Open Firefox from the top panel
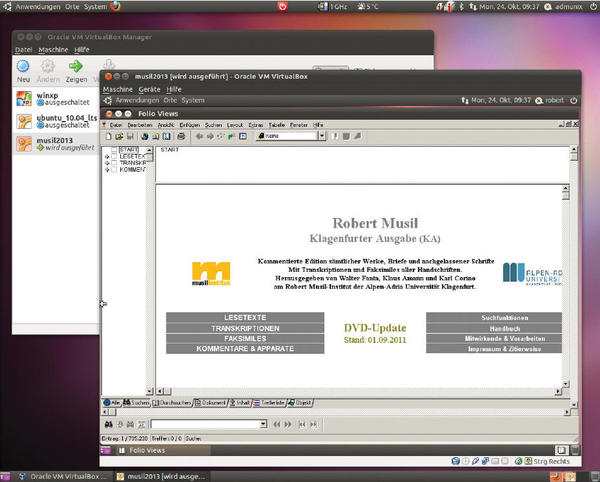 pyautogui.click(x=115, y=6)
